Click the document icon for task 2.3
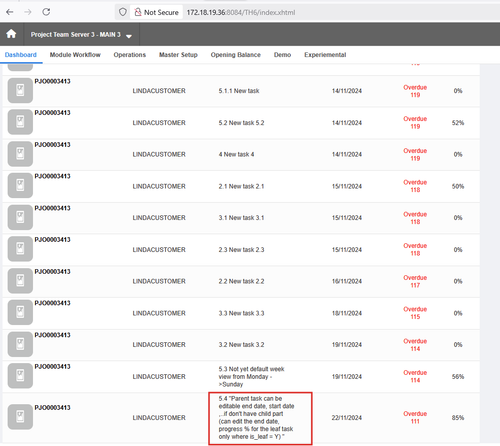The height and width of the screenshot is (446, 500). tap(20, 249)
